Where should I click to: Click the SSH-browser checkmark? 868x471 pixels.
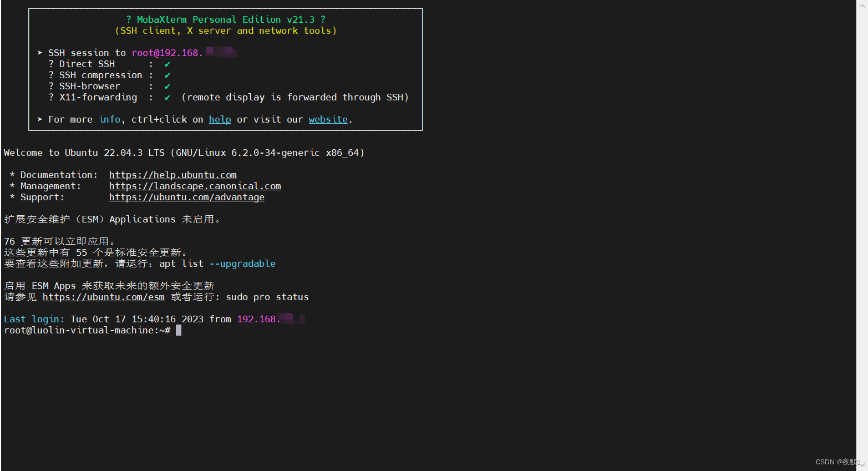[167, 86]
